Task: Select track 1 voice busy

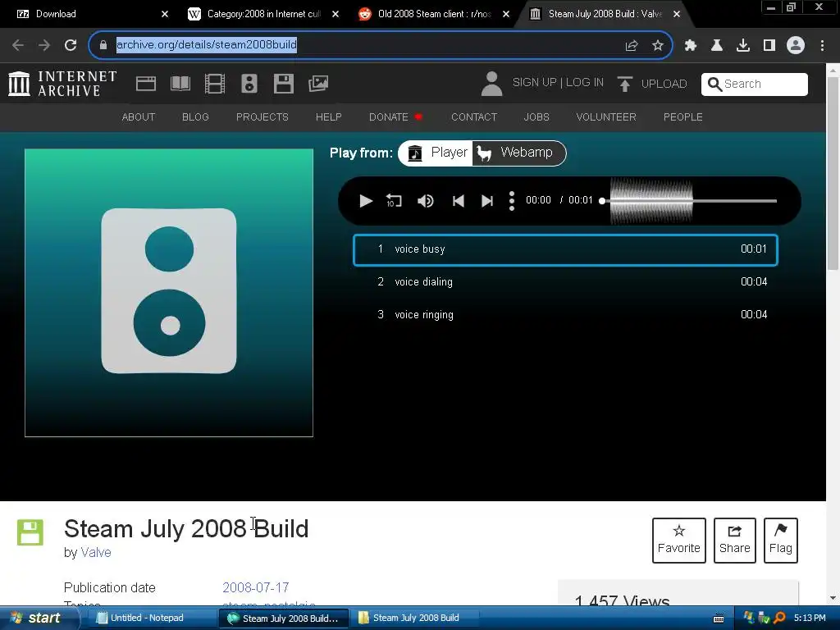Action: (x=565, y=249)
